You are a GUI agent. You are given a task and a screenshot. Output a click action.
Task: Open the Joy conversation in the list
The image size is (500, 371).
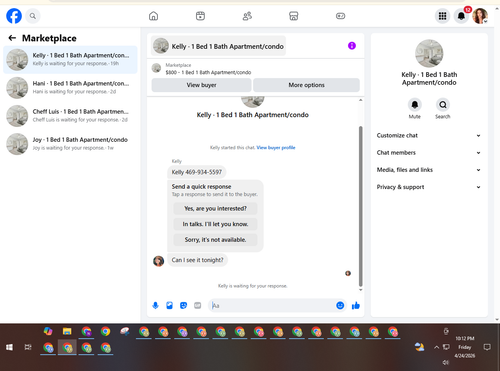click(x=70, y=144)
